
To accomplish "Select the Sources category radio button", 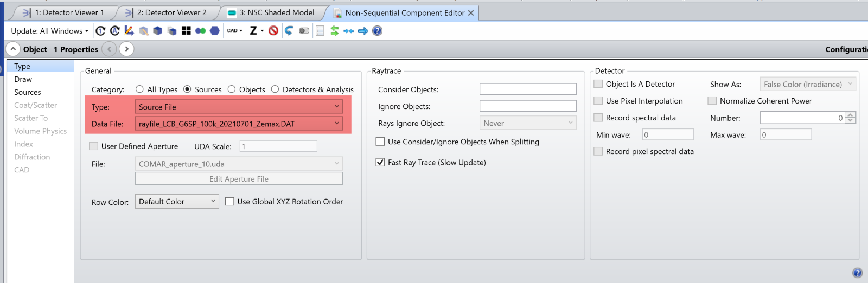I will [187, 89].
